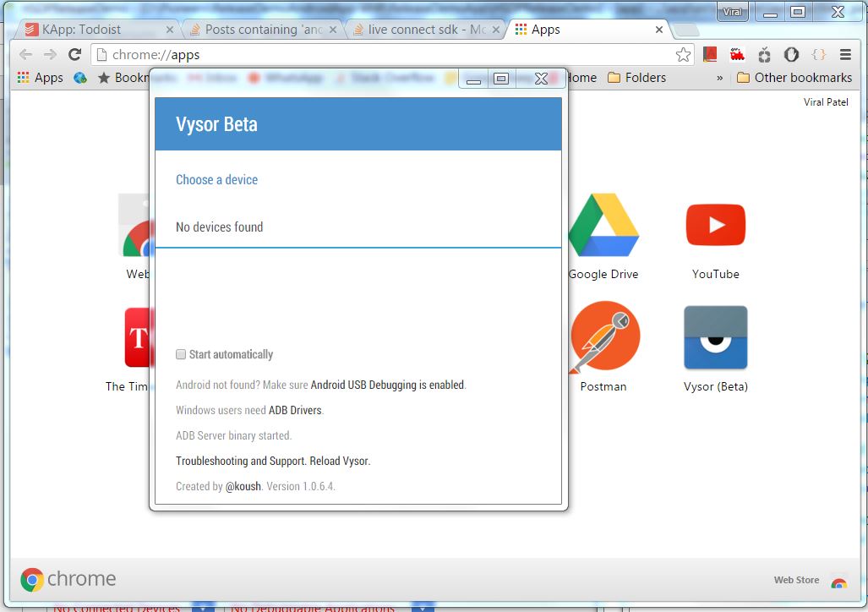Open the red PDF extension icon
The image size is (868, 612).
click(710, 54)
